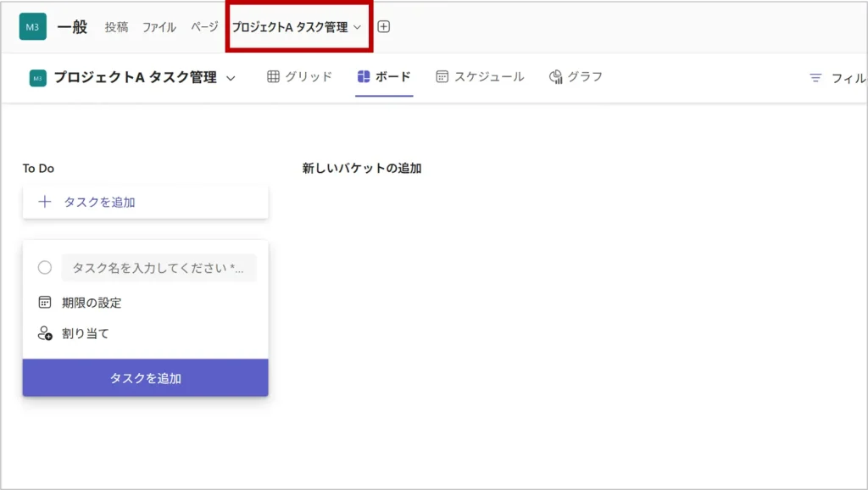Open dropdown arrow beside the plan title
Screen dimensions: 868x490
[231, 78]
